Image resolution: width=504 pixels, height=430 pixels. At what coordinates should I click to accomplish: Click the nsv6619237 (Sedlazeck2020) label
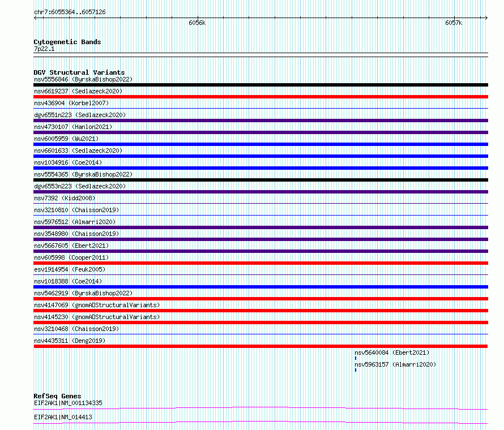pyautogui.click(x=78, y=91)
